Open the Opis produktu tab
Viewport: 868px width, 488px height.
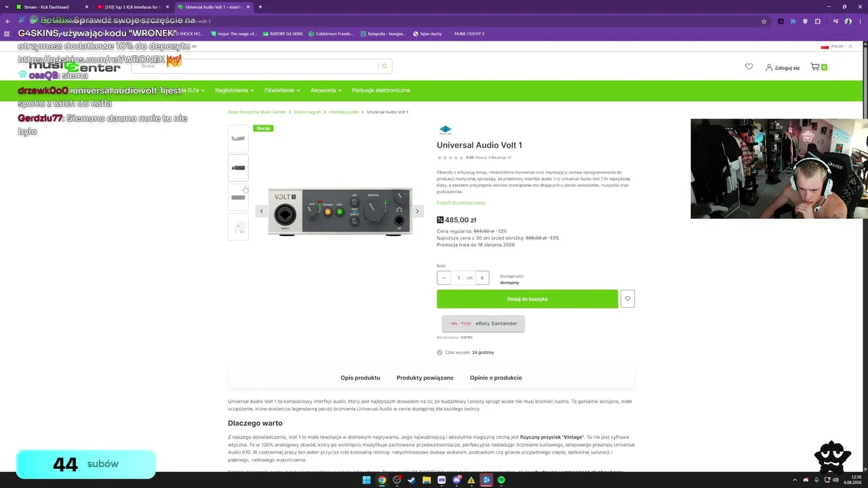coord(360,378)
